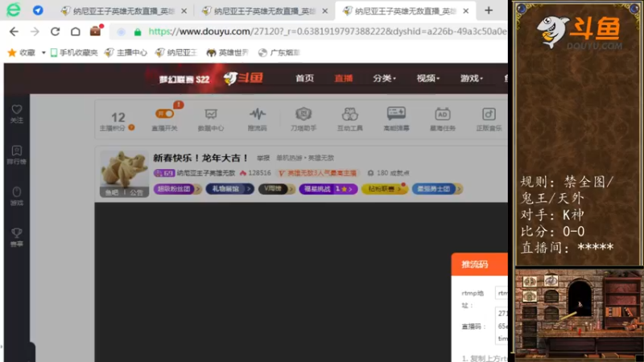Select the 直播 nav item
This screenshot has height=362, width=644.
(x=344, y=78)
